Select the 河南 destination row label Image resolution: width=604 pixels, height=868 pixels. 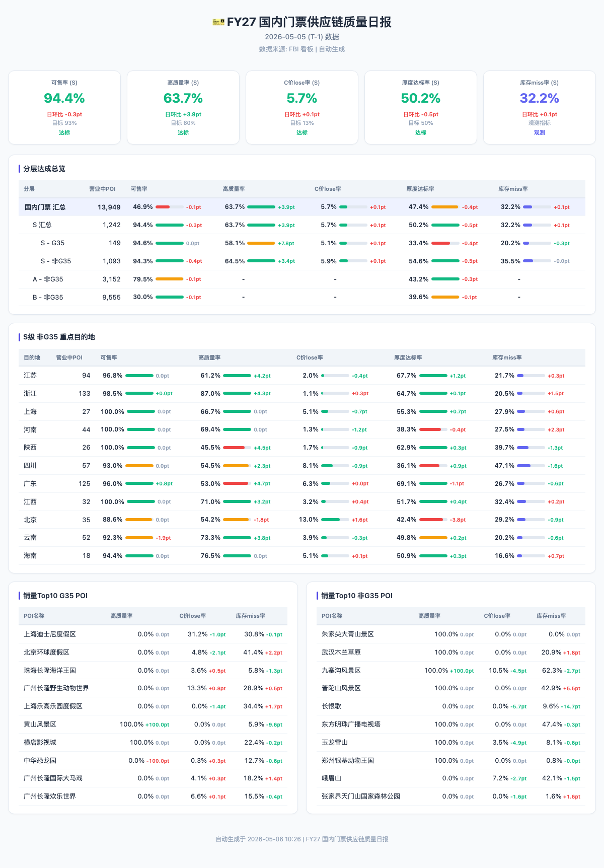click(x=30, y=429)
